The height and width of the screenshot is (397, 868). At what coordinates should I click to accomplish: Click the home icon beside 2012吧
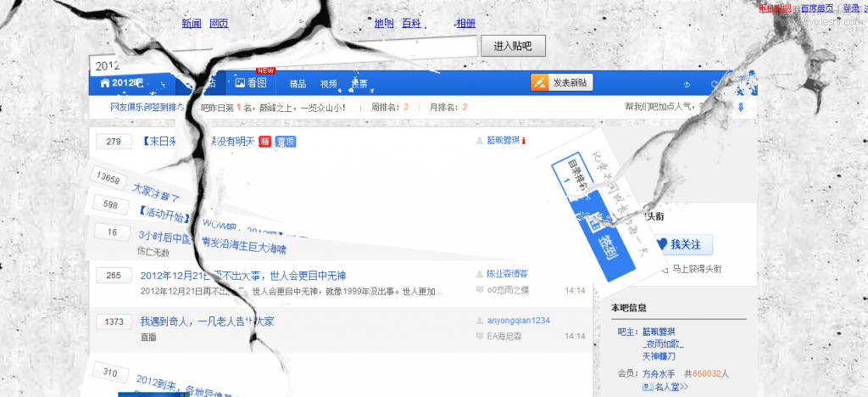pos(104,83)
